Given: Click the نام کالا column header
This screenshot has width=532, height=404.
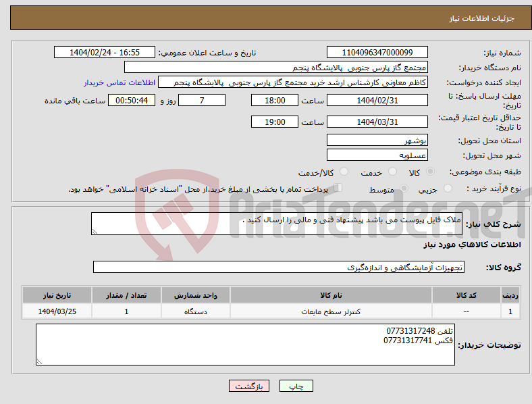Looking at the screenshot, I should (331, 295).
